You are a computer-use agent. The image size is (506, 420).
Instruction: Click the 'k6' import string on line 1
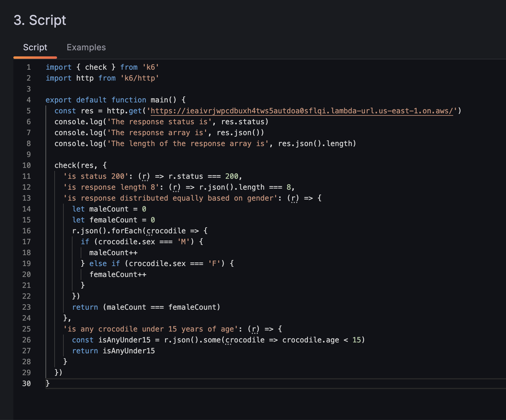click(151, 67)
